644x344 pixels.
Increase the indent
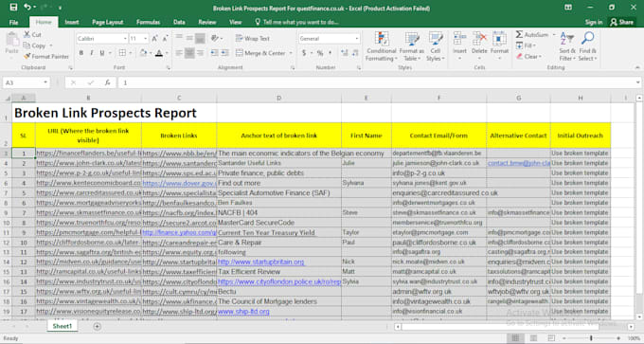[224, 53]
